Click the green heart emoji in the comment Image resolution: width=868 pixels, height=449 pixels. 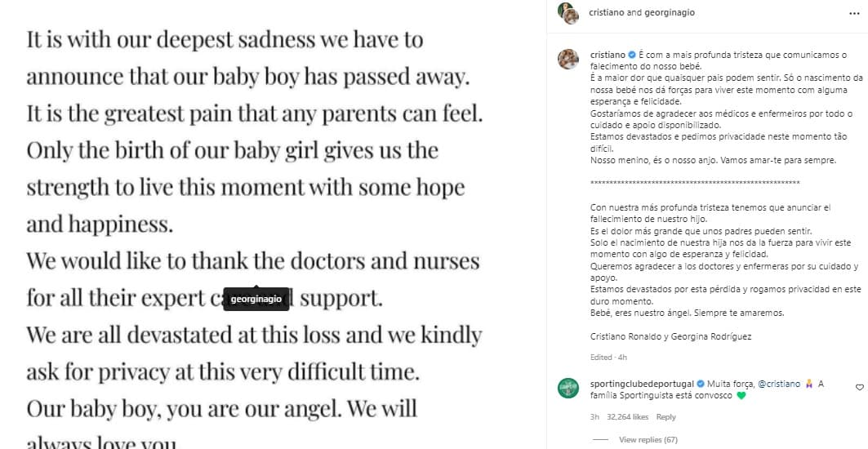click(x=741, y=396)
